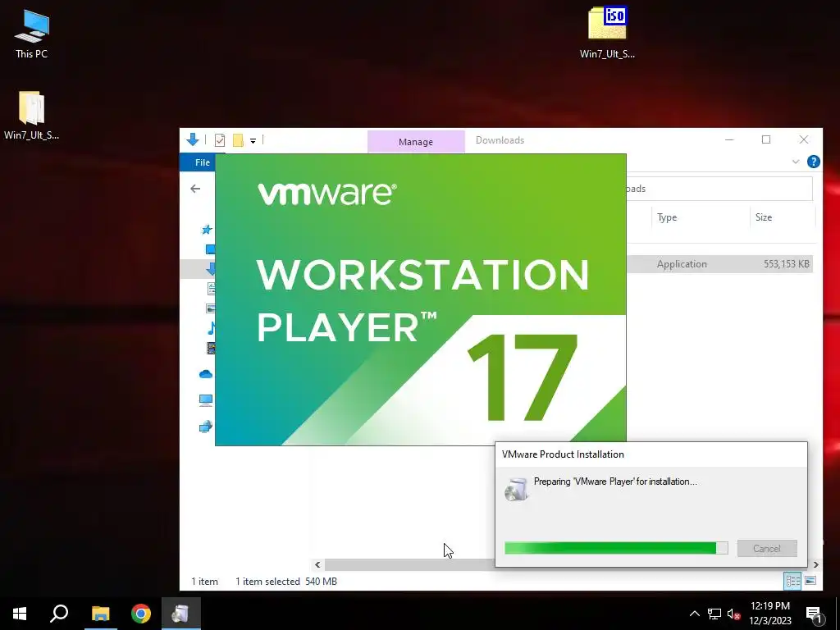Viewport: 840px width, 630px height.
Task: Switch to Details view in status bar
Action: point(793,581)
